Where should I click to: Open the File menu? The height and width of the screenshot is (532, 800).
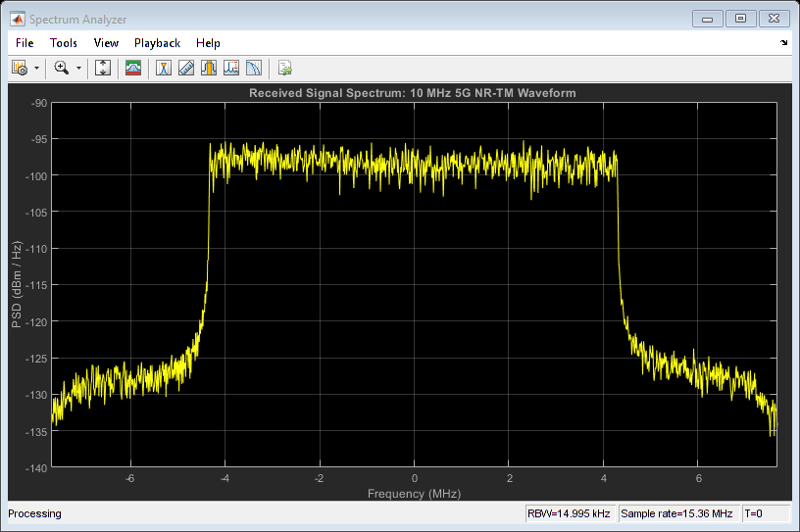(25, 43)
